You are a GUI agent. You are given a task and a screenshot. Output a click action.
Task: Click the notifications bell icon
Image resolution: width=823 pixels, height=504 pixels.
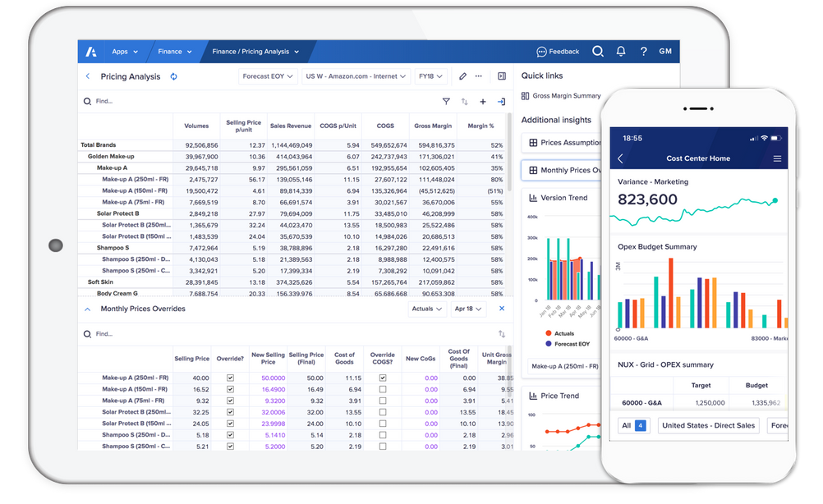point(621,50)
